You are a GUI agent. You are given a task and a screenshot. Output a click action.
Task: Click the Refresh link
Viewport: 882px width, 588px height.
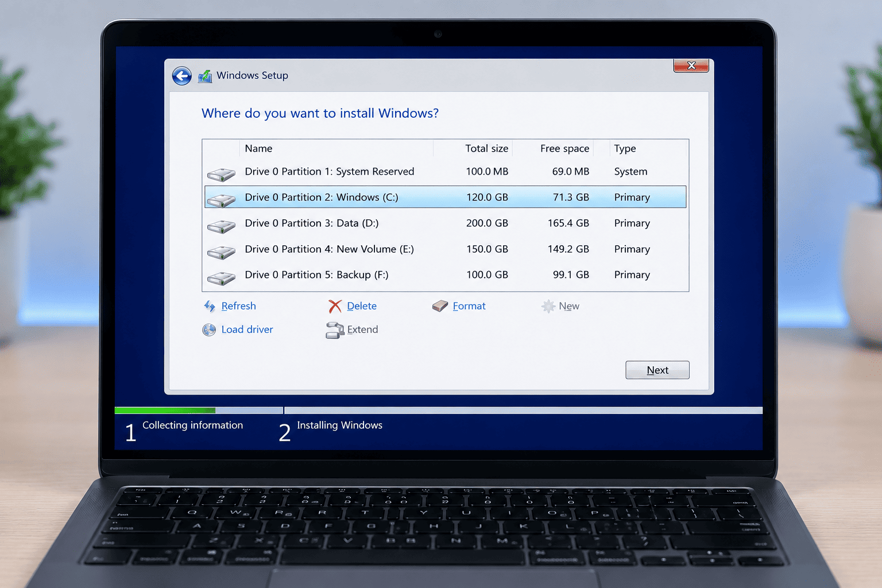click(x=238, y=306)
